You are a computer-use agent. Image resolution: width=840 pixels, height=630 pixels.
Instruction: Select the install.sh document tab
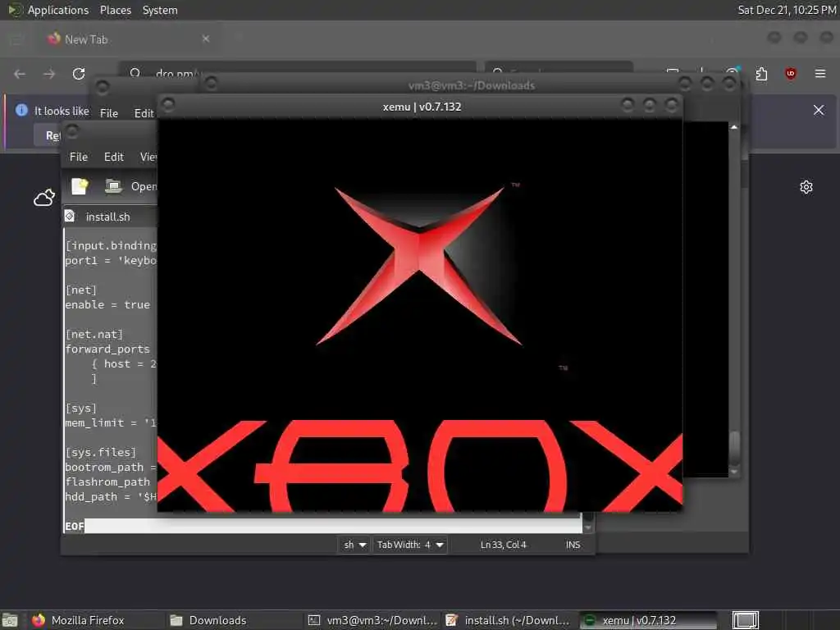[x=110, y=217]
